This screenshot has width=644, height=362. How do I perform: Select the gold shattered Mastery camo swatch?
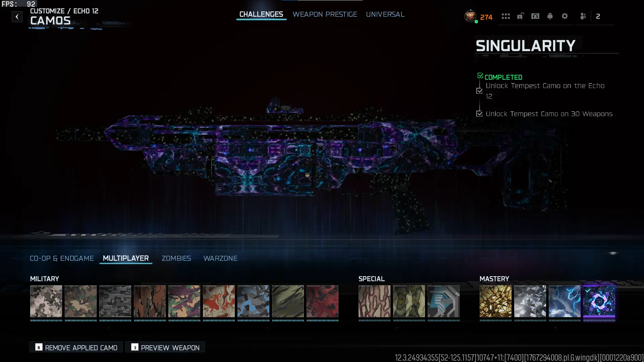coord(495,301)
